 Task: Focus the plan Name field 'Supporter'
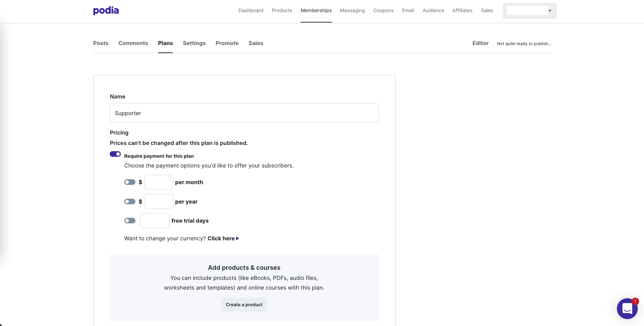coord(244,113)
